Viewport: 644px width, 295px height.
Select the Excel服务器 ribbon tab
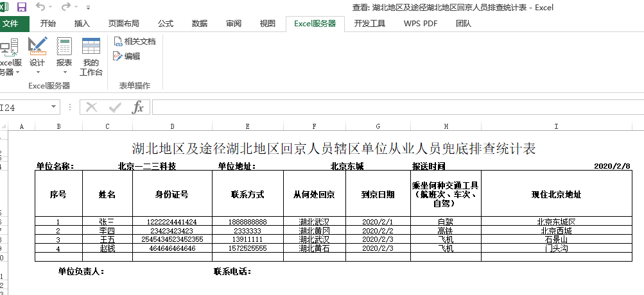pyautogui.click(x=315, y=23)
